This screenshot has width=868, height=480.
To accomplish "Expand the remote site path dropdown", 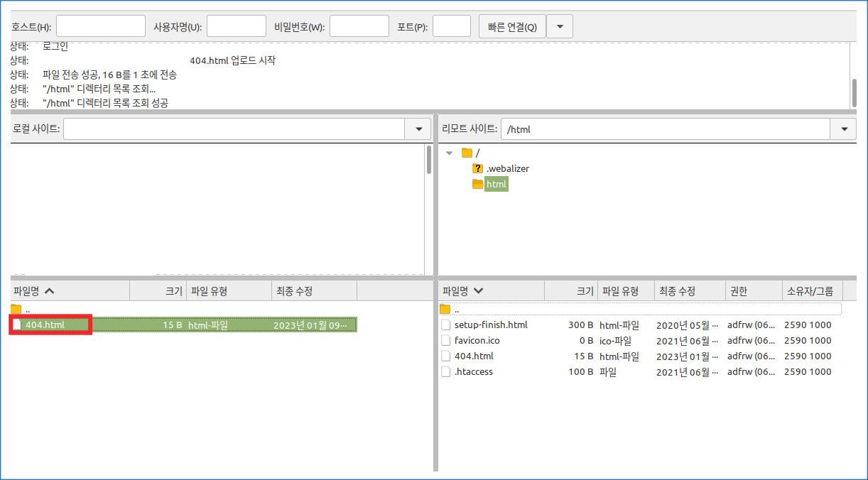I will pyautogui.click(x=843, y=129).
